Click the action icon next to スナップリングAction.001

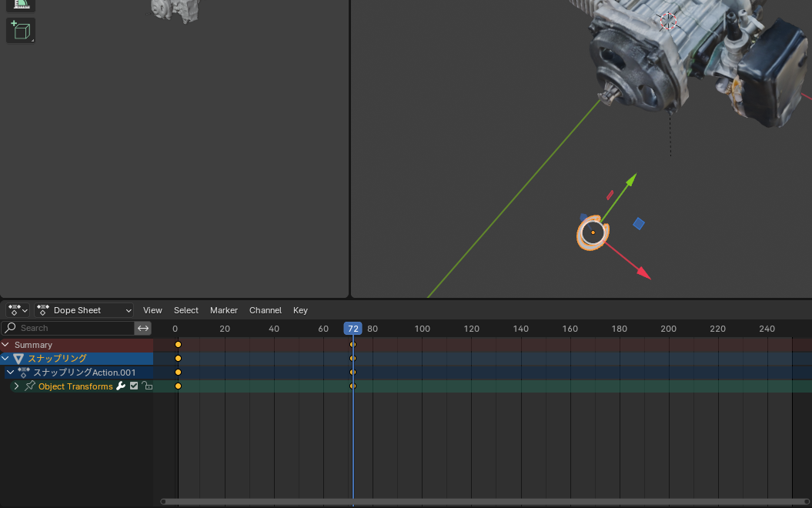coord(24,373)
